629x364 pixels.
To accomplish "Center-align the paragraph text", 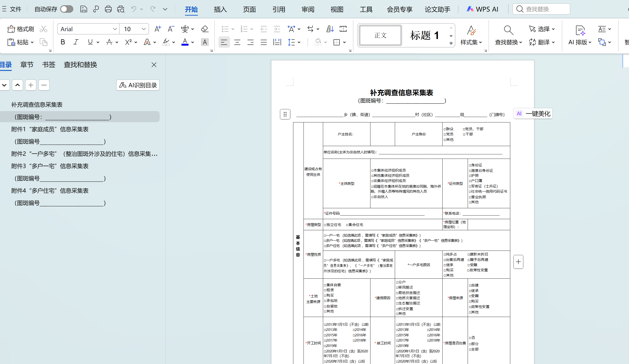I will 237,42.
